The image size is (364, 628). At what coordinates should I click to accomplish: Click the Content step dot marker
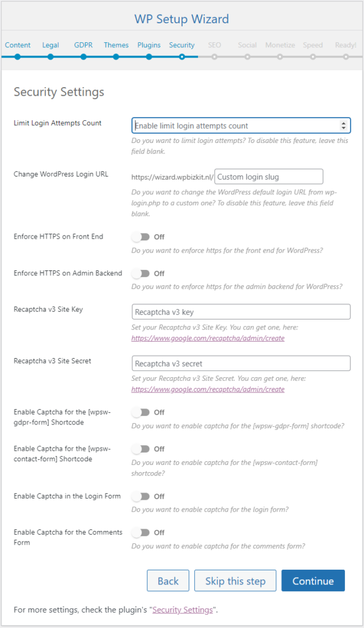pyautogui.click(x=18, y=57)
